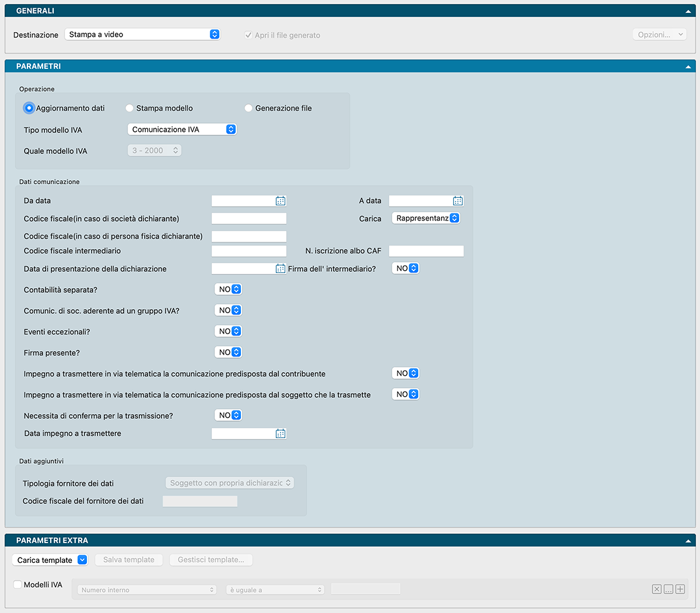Open calendar for Data impegno a trasmettere

pyautogui.click(x=281, y=433)
